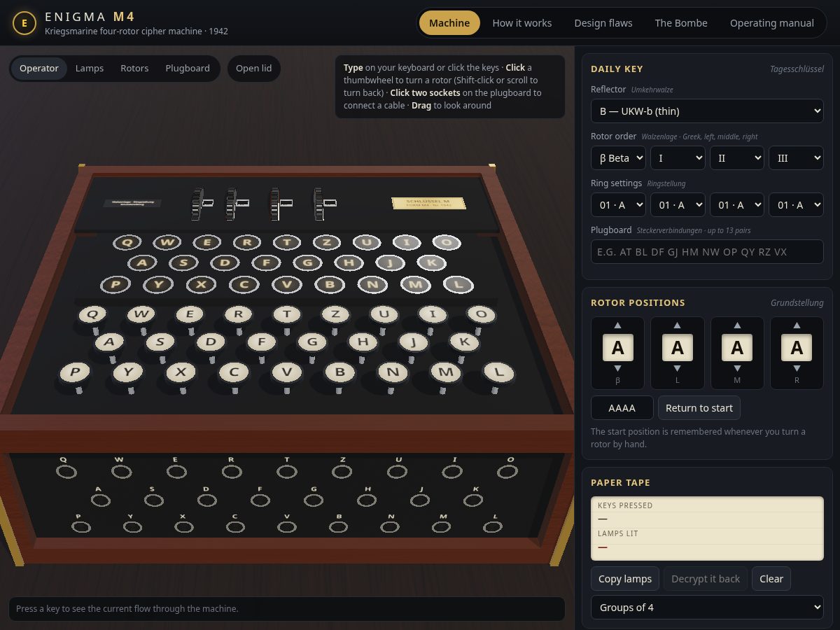Show the Rotors view
Image resolution: width=840 pixels, height=630 pixels.
click(x=134, y=69)
